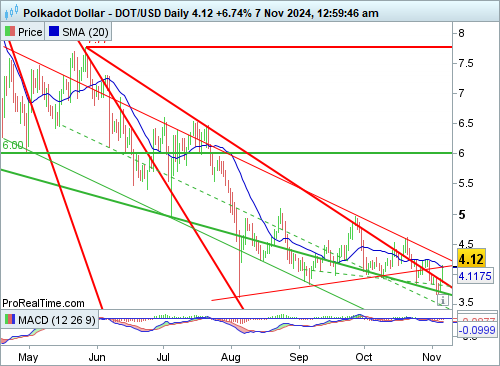Select the green-red Price color swatch
The height and width of the screenshot is (366, 500).
click(x=10, y=31)
